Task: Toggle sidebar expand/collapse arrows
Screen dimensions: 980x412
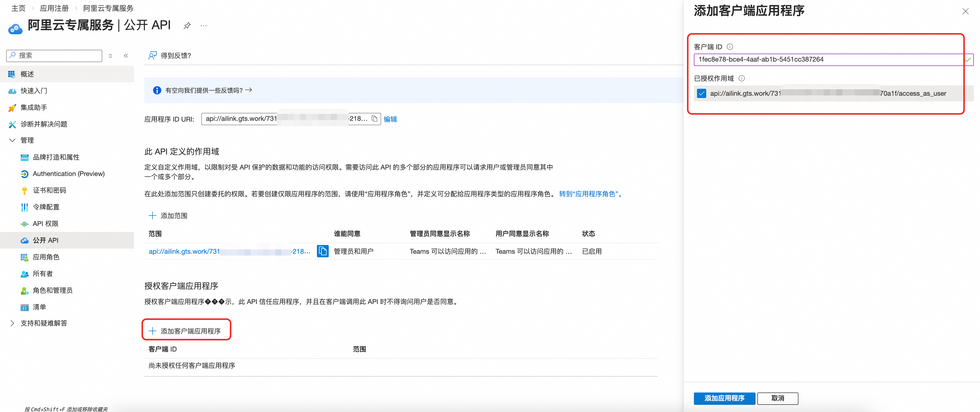Action: [110, 55]
